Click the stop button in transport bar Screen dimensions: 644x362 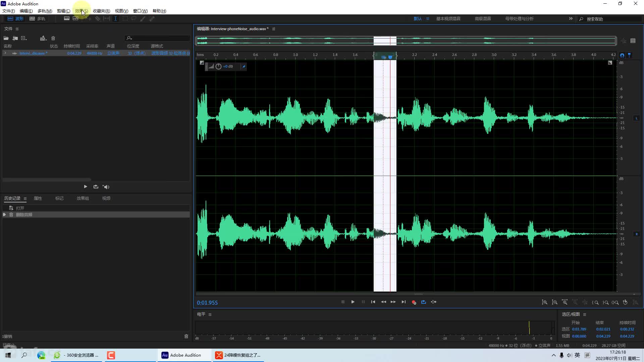(x=342, y=302)
